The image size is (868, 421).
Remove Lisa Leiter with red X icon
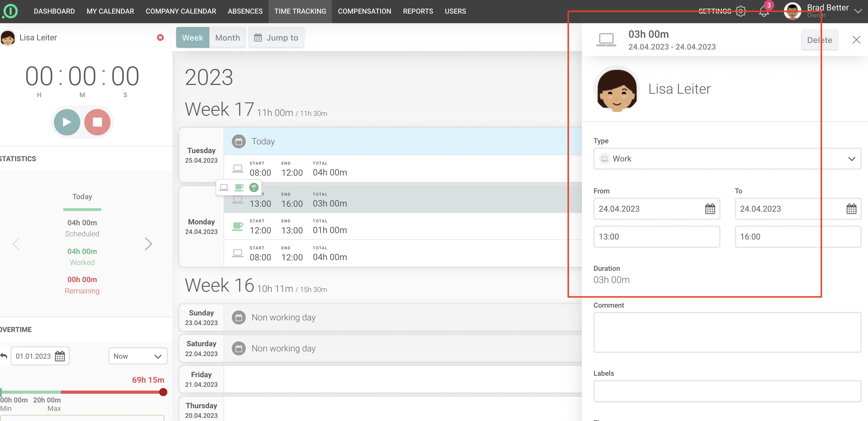point(160,37)
